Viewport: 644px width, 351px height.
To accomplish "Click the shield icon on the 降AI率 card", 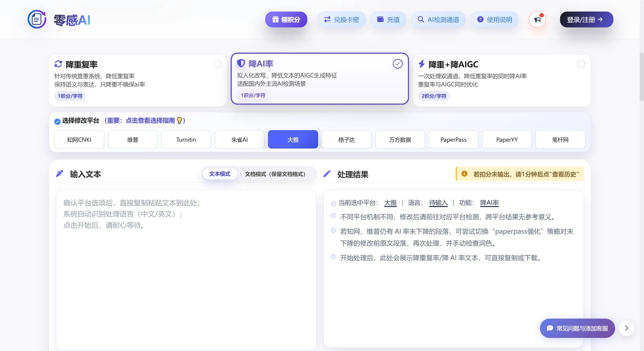I will [241, 64].
